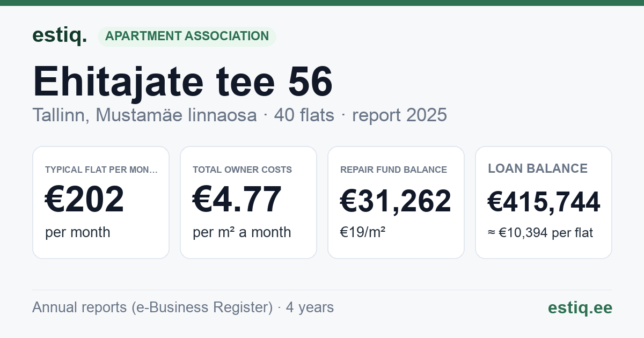Open the estiq.ee link
Screen dimensions: 644x338
[x=580, y=307]
